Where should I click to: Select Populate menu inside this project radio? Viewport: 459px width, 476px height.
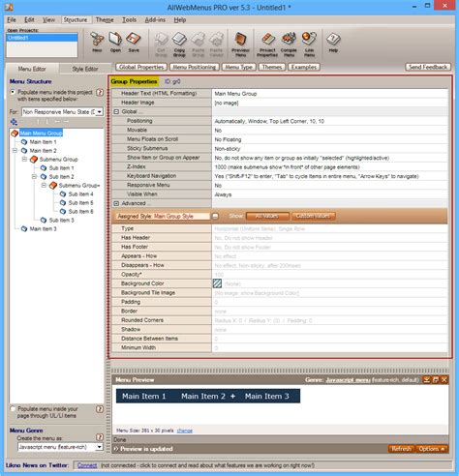pos(13,92)
